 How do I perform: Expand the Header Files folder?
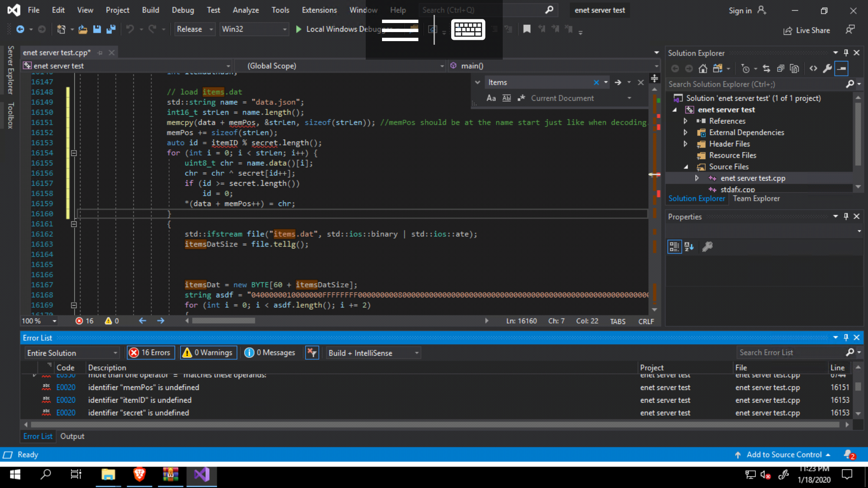coord(685,144)
